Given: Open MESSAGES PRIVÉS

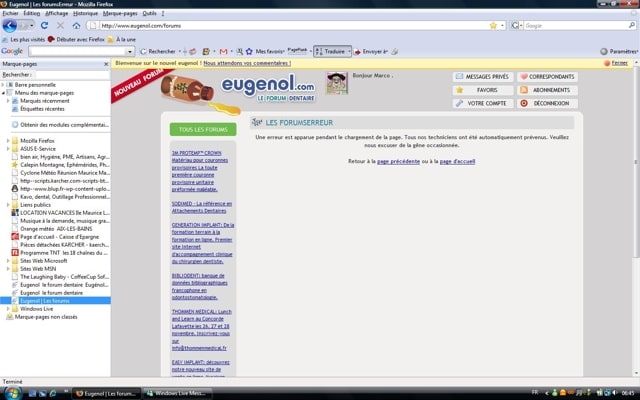Looking at the screenshot, I should (483, 77).
